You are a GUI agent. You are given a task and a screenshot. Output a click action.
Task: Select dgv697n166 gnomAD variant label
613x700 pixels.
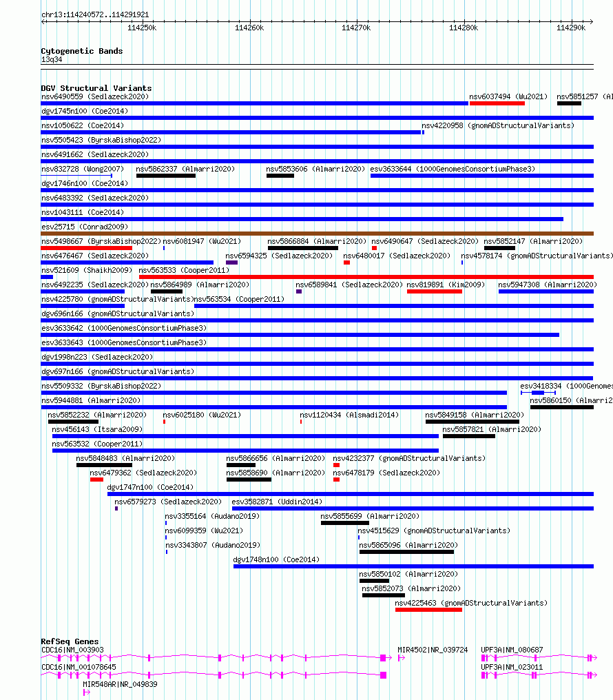[118, 371]
